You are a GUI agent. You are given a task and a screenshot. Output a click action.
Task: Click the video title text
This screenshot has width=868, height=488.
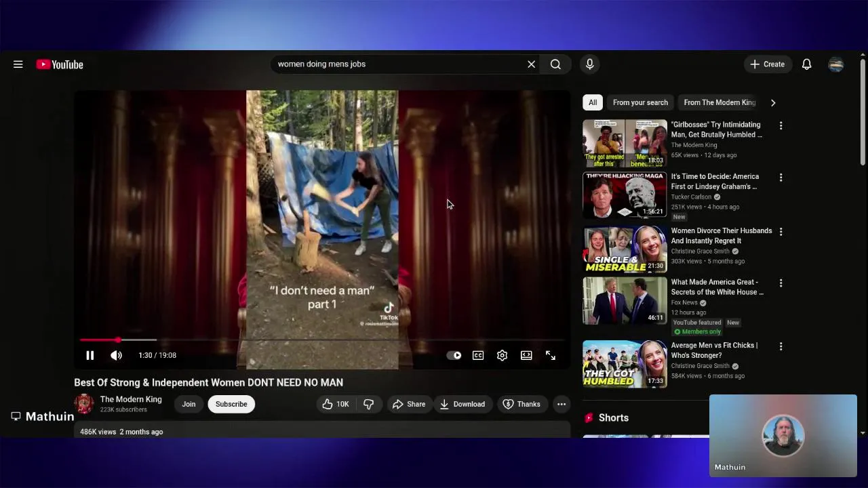pos(209,383)
